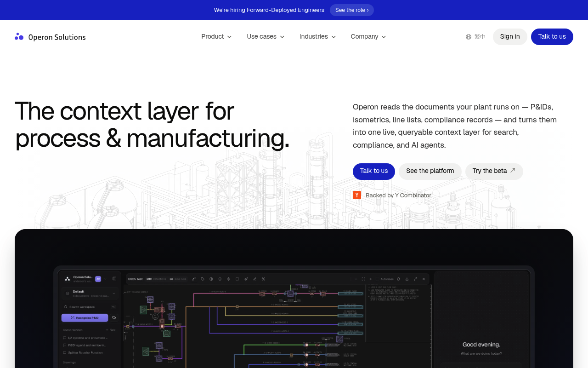Image resolution: width=588 pixels, height=368 pixels.
Task: Click the purple AC avatar badge
Action: pyautogui.click(x=98, y=279)
